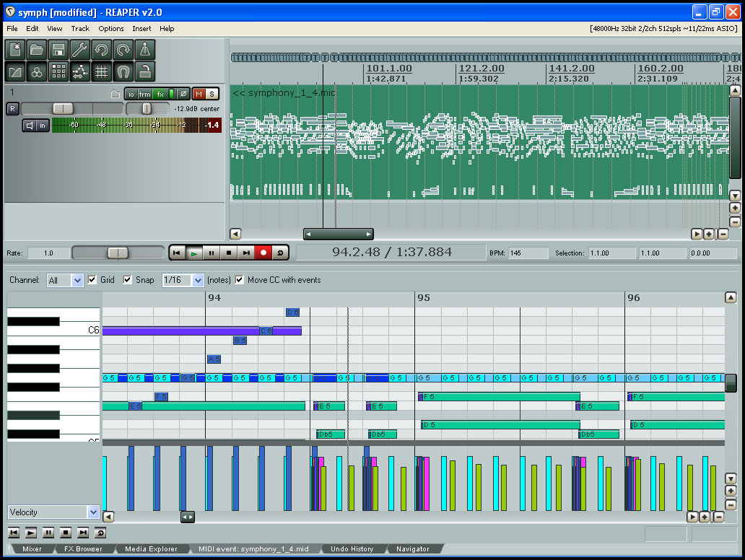
Task: Select the Undo arrow icon
Action: (102, 49)
